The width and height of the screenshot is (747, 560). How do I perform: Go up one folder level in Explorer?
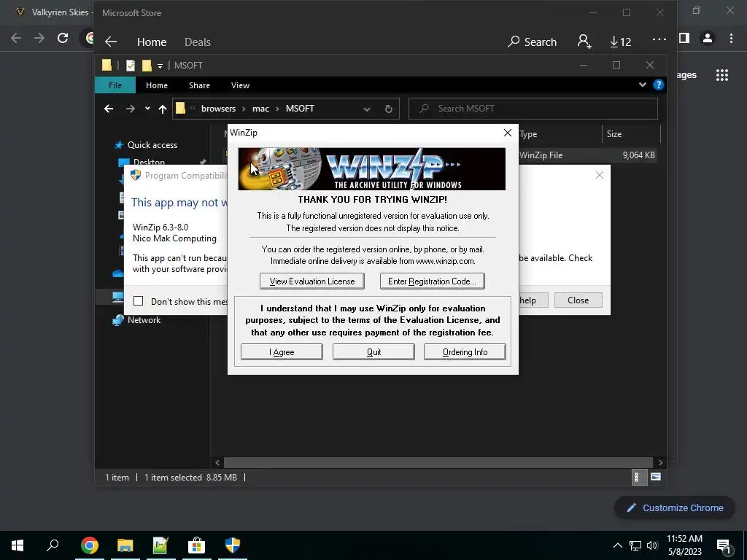pos(163,109)
